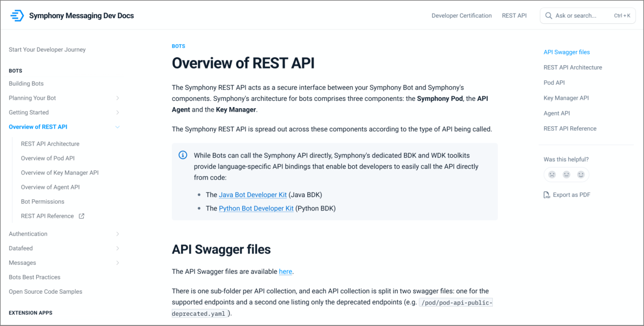644x326 pixels.
Task: Open Authentication in the sidebar
Action: (x=28, y=234)
